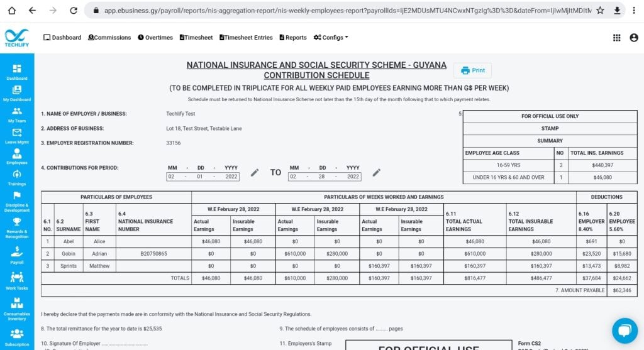Open Trainings in the sidebar

(17, 178)
